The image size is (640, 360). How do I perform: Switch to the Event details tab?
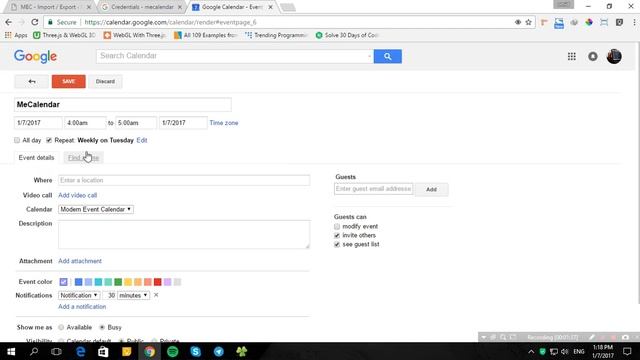[36, 158]
